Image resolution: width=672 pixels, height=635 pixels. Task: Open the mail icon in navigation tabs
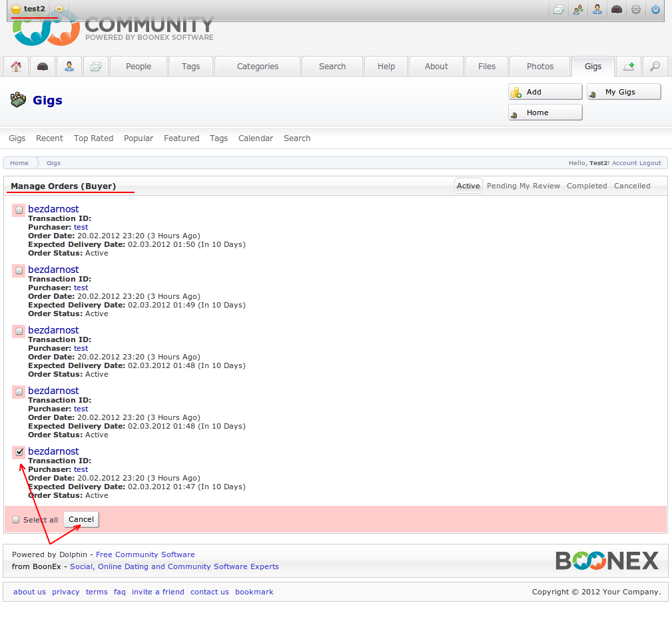click(x=96, y=67)
